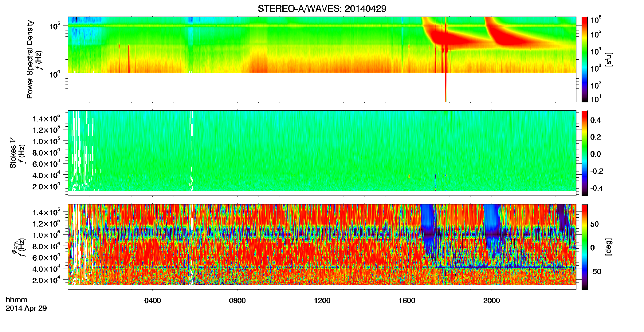This screenshot has height=332, width=644.
Task: Click the Power Spectral Density axis label
Action: click(x=30, y=59)
